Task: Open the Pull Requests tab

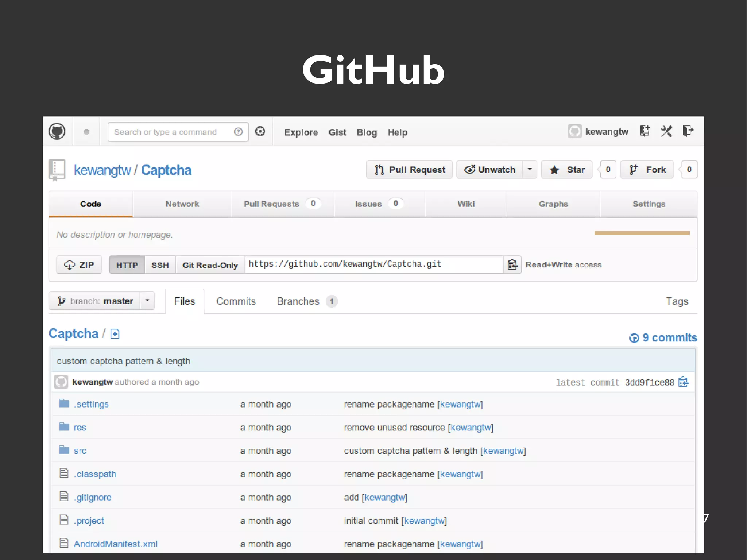Action: 283,204
